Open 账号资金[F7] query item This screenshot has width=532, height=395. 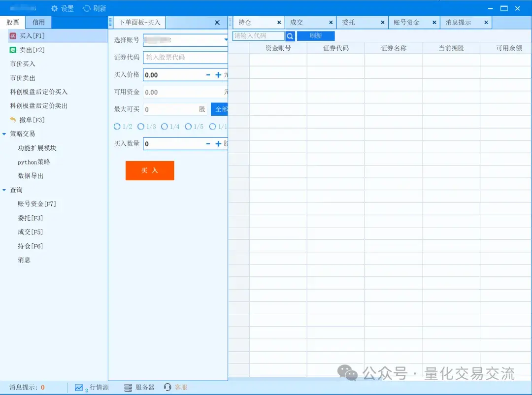click(x=36, y=204)
